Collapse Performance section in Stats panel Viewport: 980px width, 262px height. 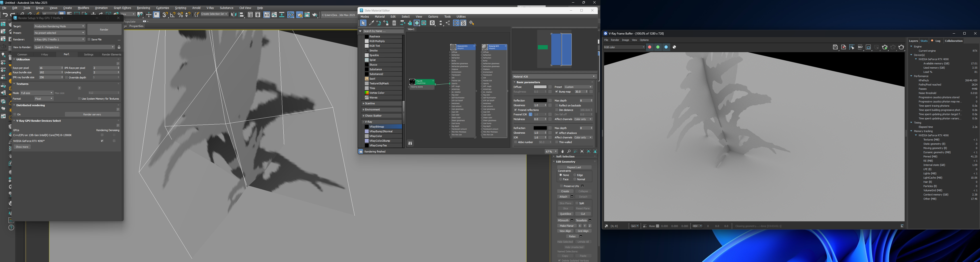point(911,76)
